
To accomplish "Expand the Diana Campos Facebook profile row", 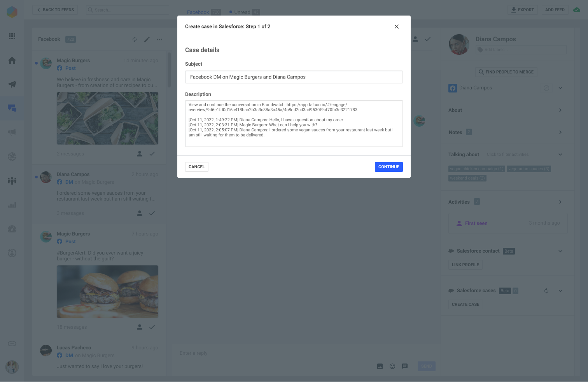I will tap(560, 88).
